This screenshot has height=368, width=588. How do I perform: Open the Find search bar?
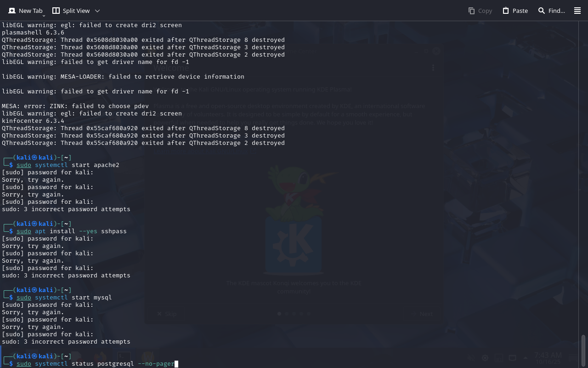(551, 11)
